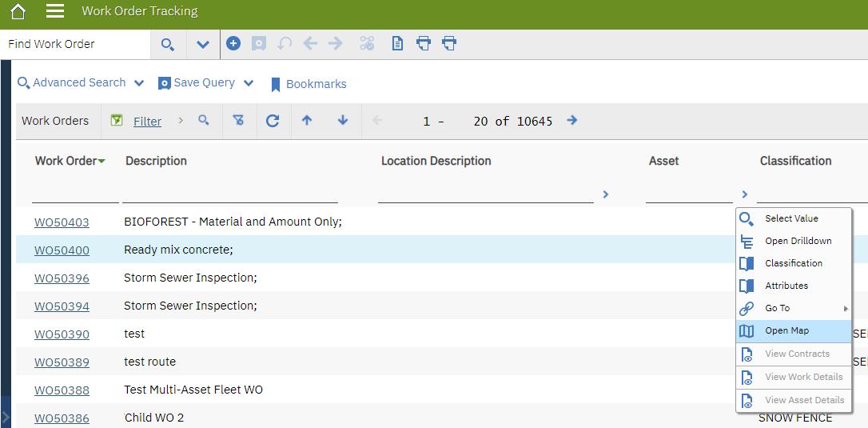Open work order WO50389
This screenshot has width=868, height=428.
(62, 362)
